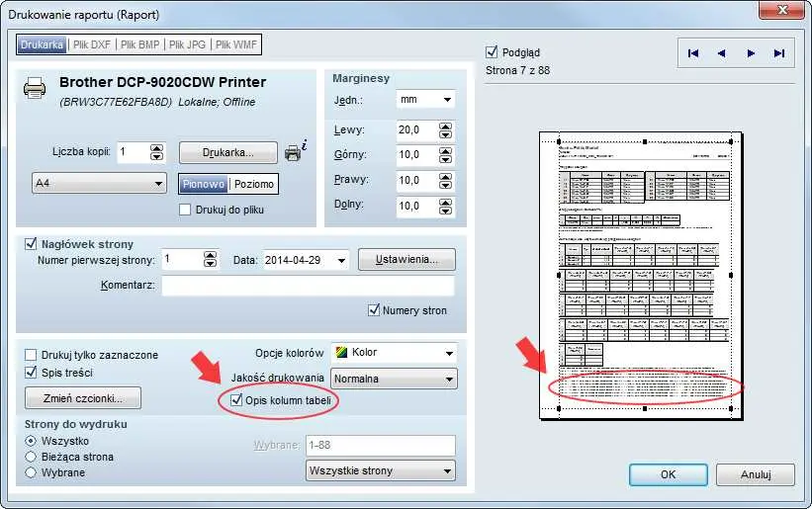Increase number of copies with spinner
Viewport: 812px width, 509px height.
(156, 147)
